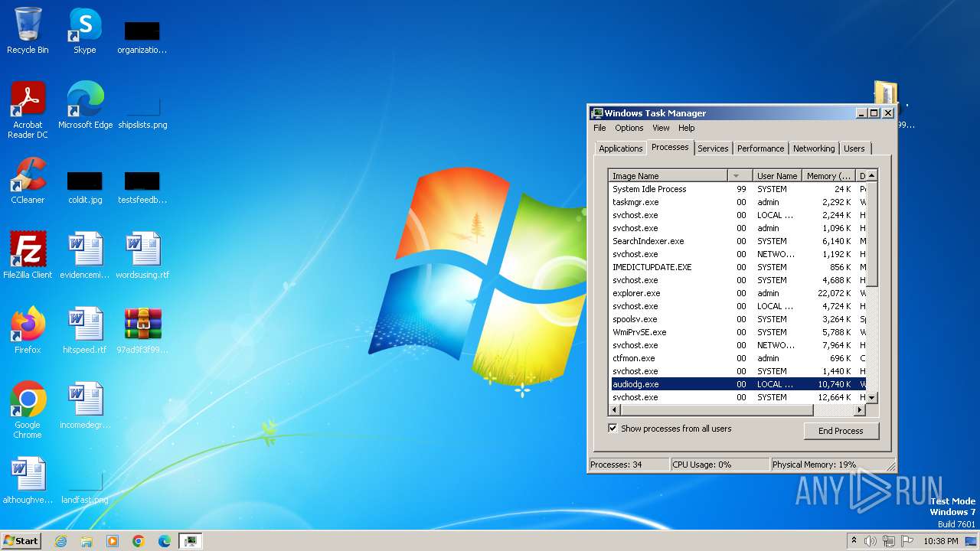Viewport: 980px width, 551px height.
Task: Open the Firefox desktop shortcut
Action: [x=28, y=331]
